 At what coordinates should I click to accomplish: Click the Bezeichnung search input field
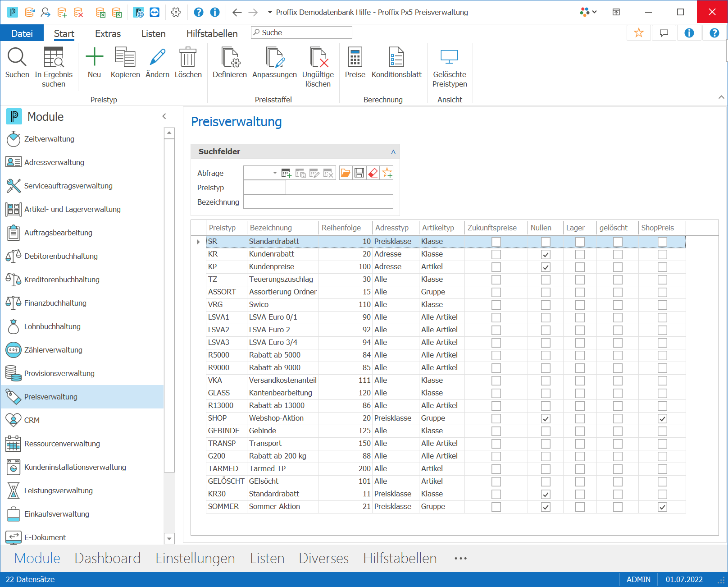(x=318, y=202)
